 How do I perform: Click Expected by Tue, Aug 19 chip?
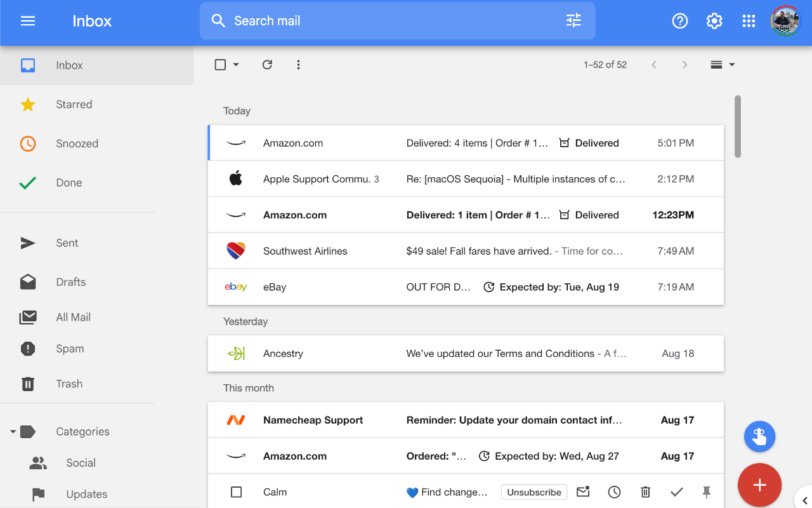click(x=551, y=287)
